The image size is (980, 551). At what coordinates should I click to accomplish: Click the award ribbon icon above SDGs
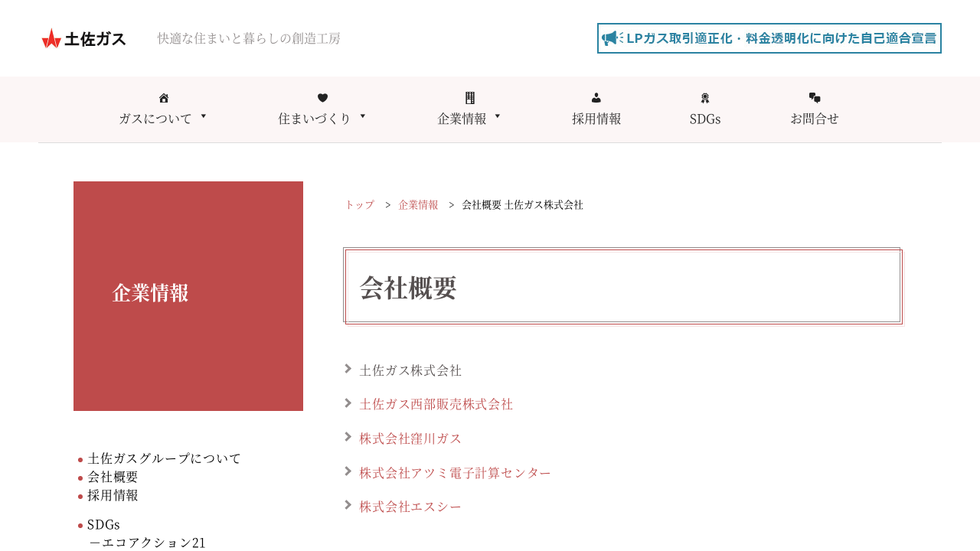[705, 98]
